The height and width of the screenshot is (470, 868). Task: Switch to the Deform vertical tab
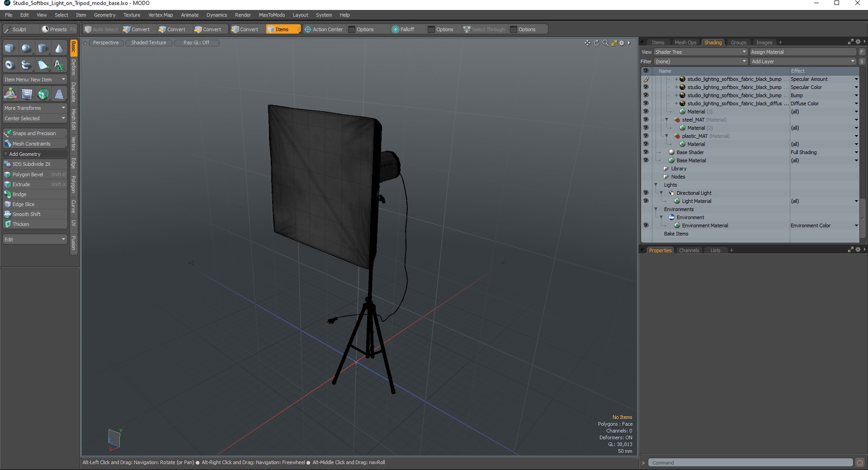(x=74, y=67)
